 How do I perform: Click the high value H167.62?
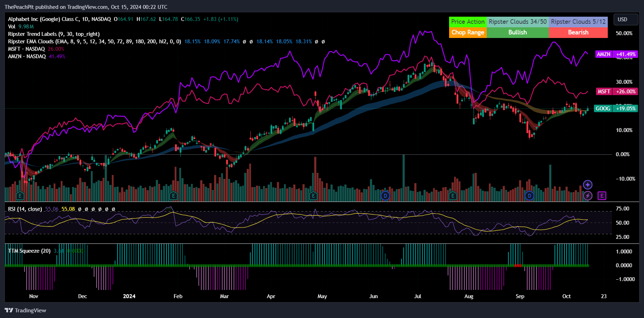click(x=146, y=19)
